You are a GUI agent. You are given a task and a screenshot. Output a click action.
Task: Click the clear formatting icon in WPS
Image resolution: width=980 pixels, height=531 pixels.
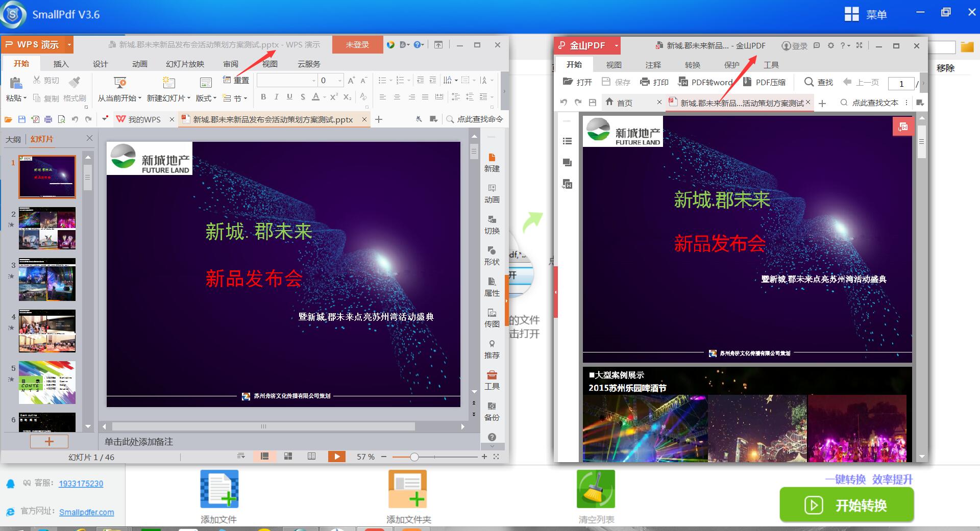point(363,96)
